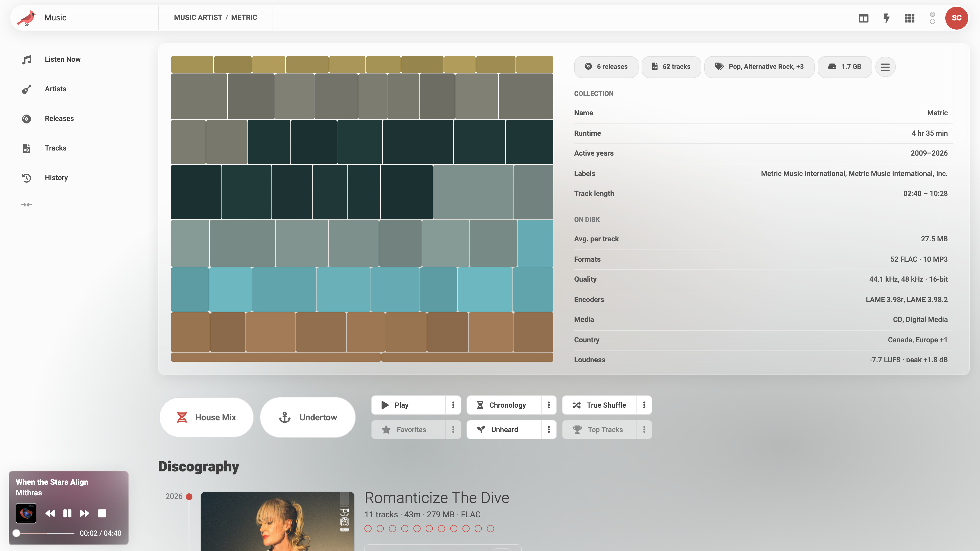Open the Chronology options menu

coord(549,405)
